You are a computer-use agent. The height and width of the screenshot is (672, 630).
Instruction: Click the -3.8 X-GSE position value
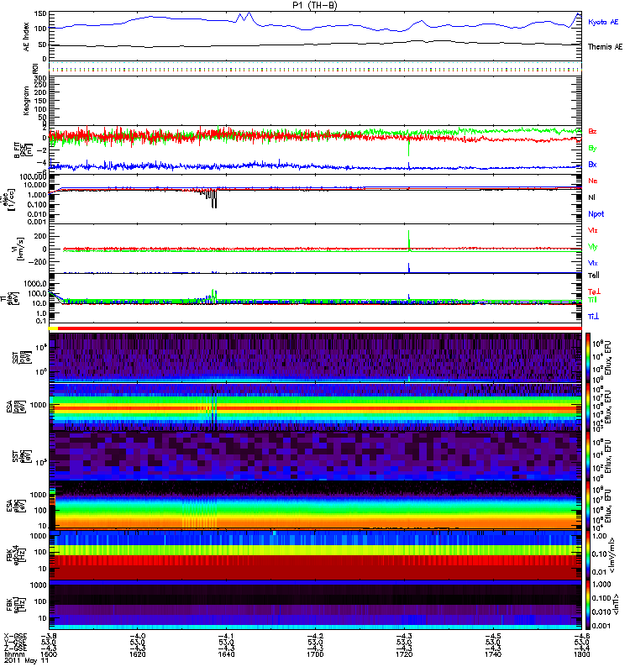pyautogui.click(x=49, y=636)
